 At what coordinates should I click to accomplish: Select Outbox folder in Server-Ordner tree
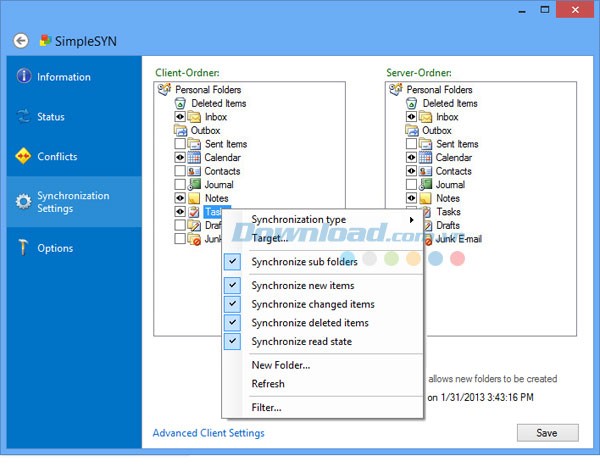(436, 130)
